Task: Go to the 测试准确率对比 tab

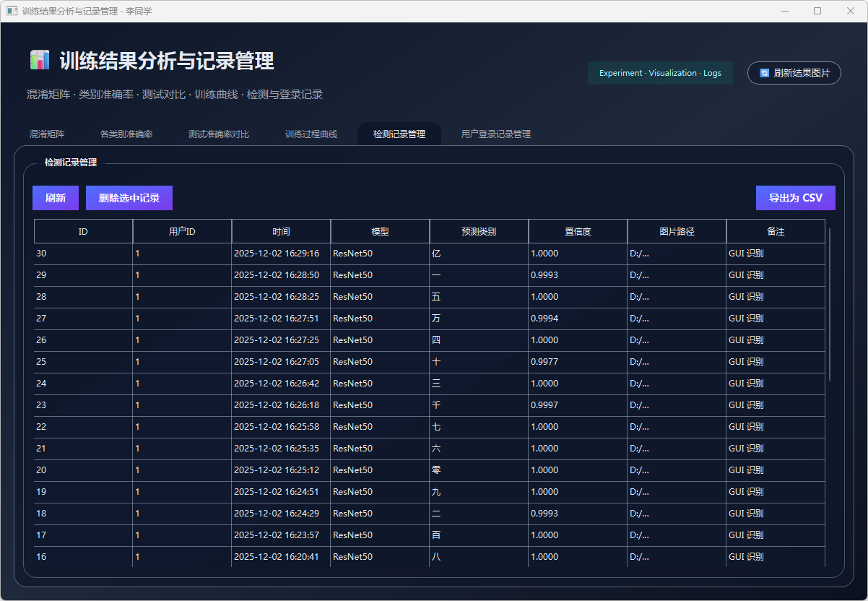Action: pyautogui.click(x=219, y=134)
